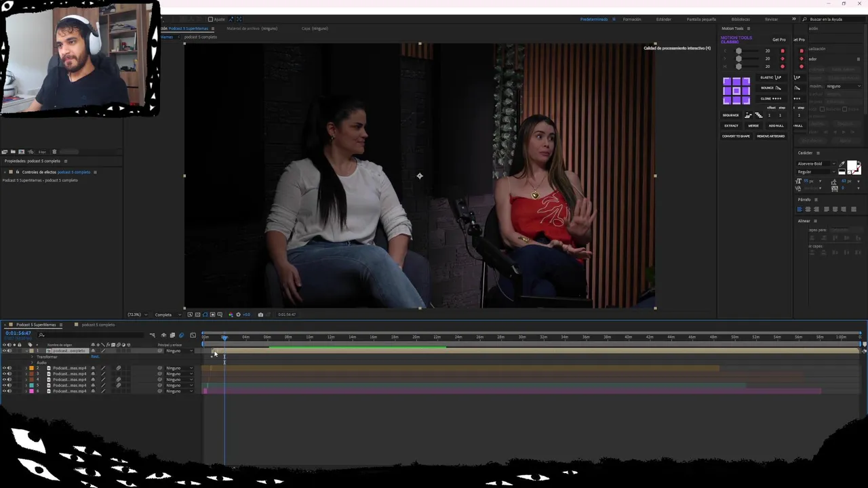Switch to Predeterminado workspace

(594, 19)
